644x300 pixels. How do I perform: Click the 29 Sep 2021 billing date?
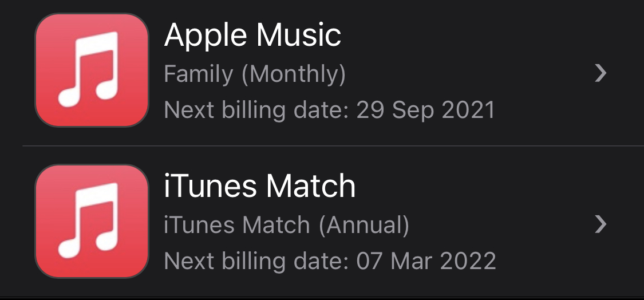[x=425, y=110]
